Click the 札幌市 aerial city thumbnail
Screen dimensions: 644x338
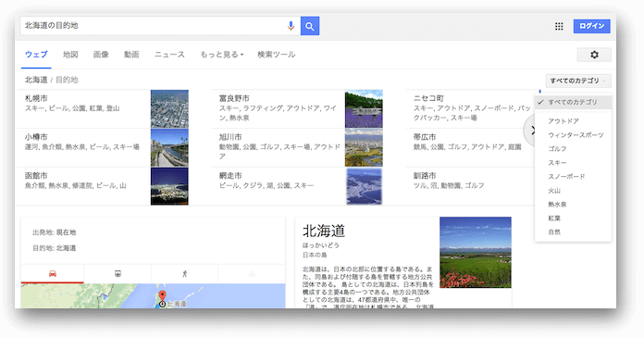(169, 109)
